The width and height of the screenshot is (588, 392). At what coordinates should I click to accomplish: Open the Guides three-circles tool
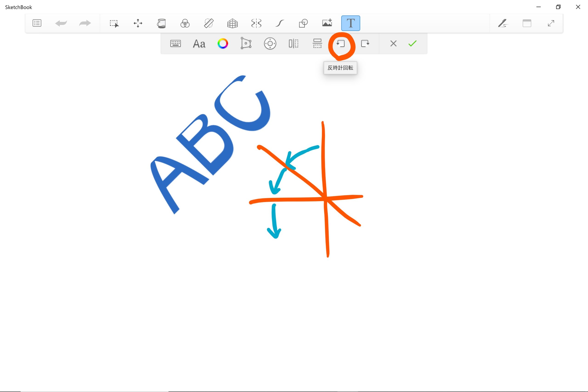pos(185,23)
